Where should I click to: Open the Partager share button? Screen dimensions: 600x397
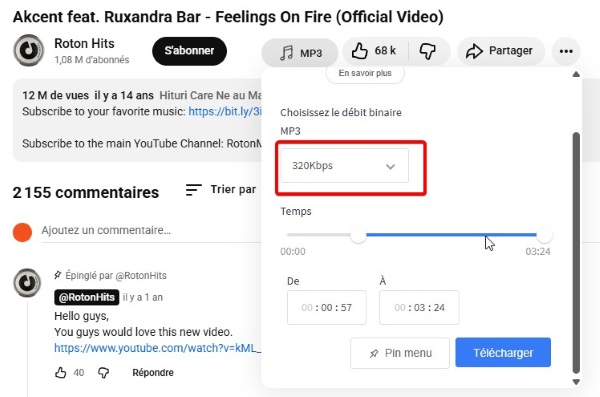click(x=500, y=51)
